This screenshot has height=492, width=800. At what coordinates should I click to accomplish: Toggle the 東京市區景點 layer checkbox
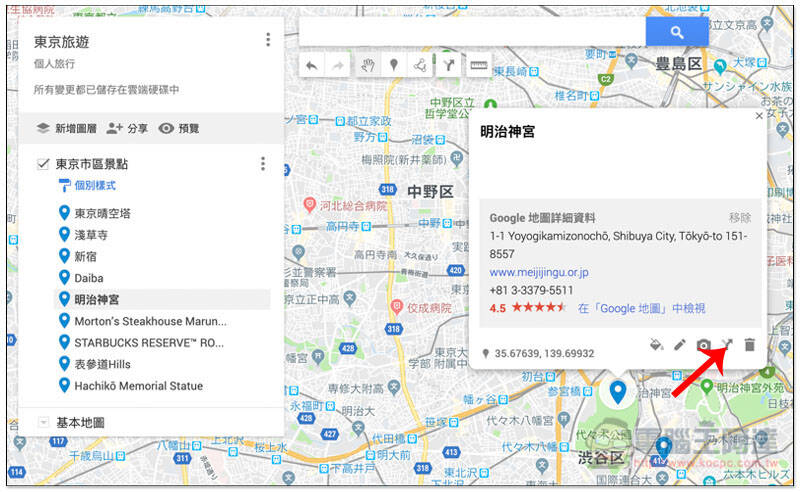(x=43, y=164)
